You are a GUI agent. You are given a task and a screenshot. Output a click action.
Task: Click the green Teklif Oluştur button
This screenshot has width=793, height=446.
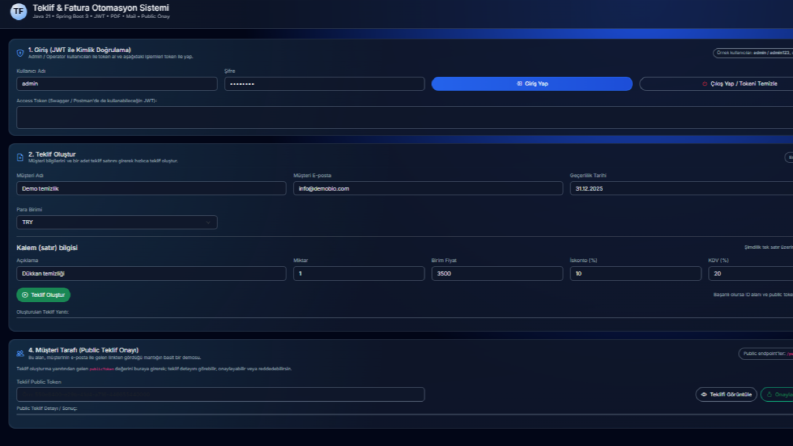[x=43, y=295]
